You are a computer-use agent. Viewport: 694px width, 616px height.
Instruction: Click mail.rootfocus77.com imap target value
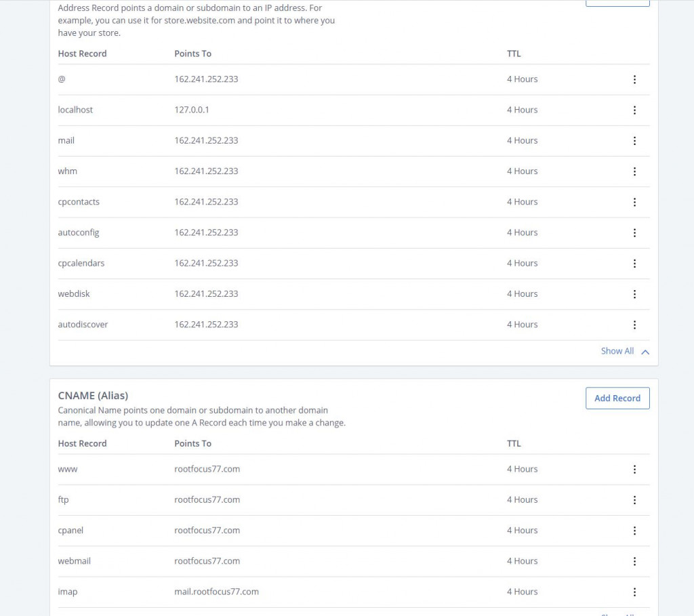point(216,592)
